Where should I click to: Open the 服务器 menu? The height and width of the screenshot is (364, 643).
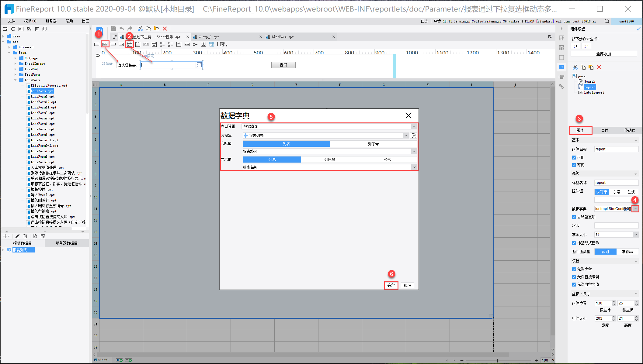(51, 21)
